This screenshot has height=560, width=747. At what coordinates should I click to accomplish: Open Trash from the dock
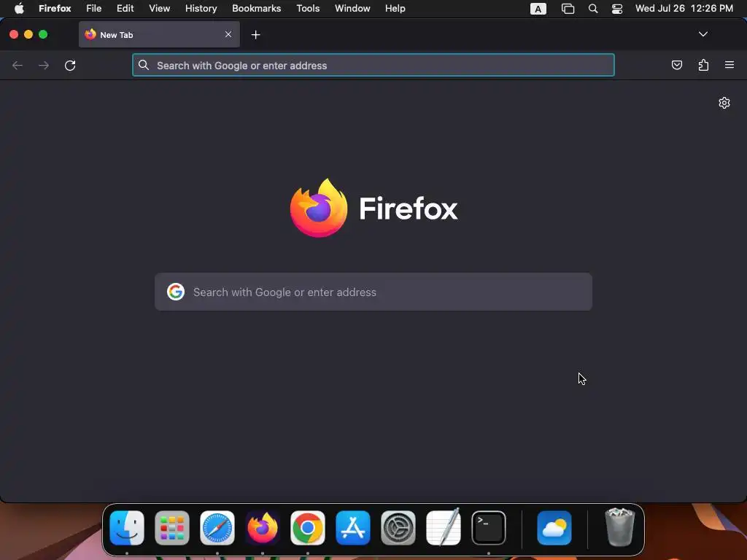click(619, 526)
